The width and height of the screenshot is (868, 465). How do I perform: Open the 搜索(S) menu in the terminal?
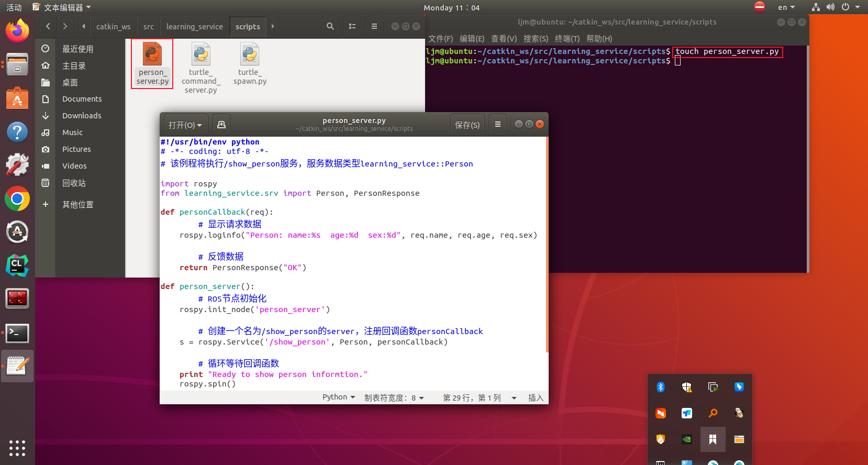tap(536, 39)
